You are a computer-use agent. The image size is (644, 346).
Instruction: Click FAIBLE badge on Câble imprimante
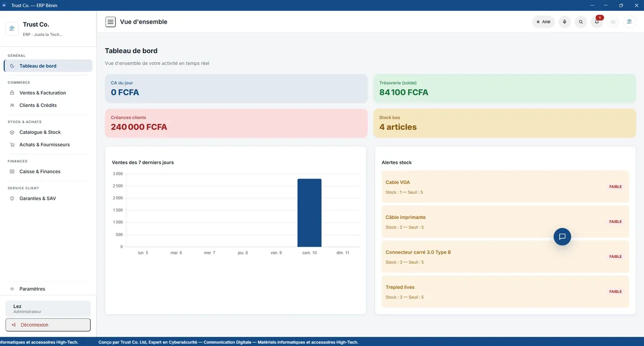pos(615,222)
